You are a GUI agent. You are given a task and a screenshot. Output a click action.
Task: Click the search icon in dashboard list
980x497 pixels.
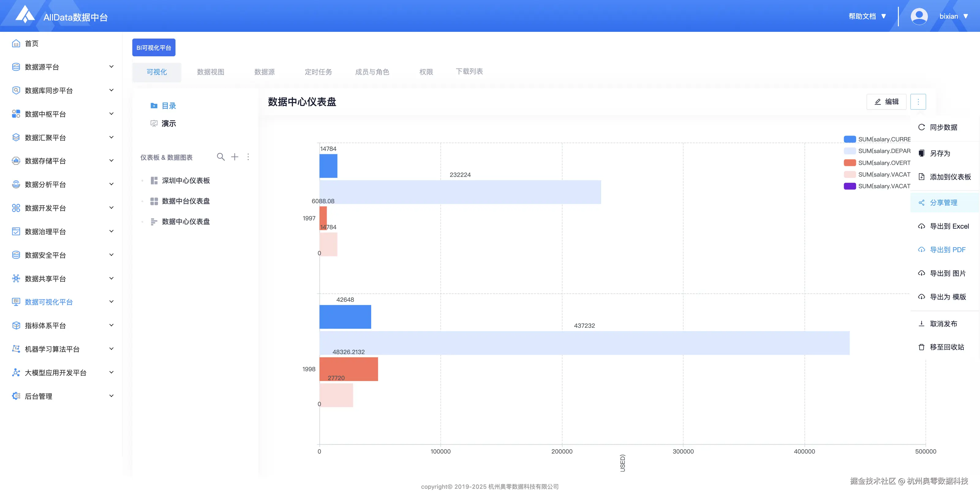pyautogui.click(x=220, y=157)
